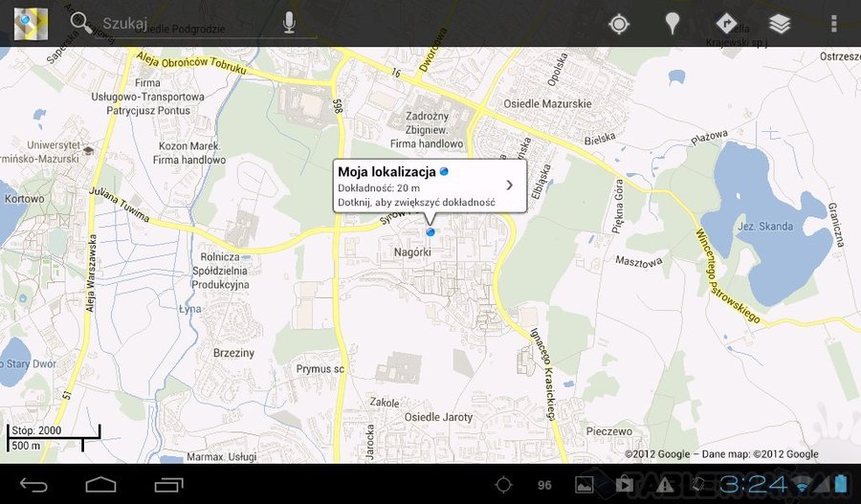Tap the Jarocka street label
861x504 pixels.
[x=369, y=442]
